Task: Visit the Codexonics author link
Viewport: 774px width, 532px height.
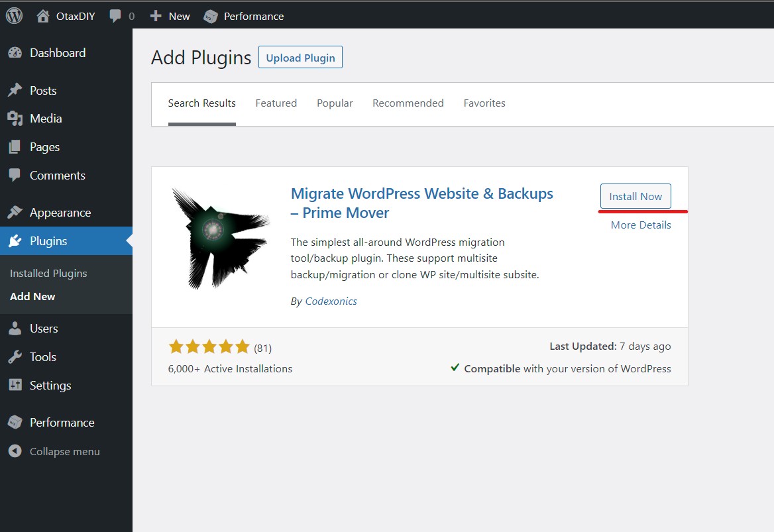Action: pyautogui.click(x=331, y=301)
